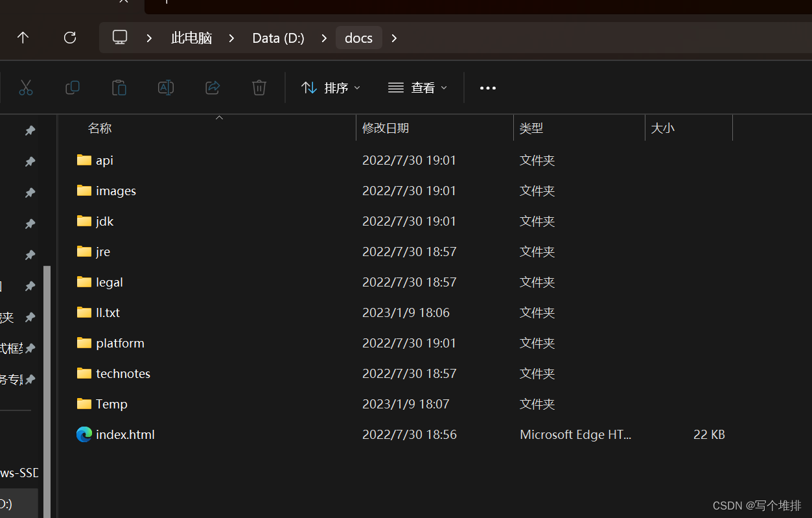Select the Temp folder name
This screenshot has width=812, height=518.
tap(111, 404)
